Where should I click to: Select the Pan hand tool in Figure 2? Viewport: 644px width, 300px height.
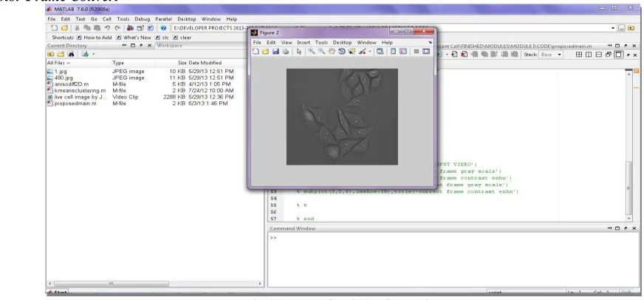(332, 52)
